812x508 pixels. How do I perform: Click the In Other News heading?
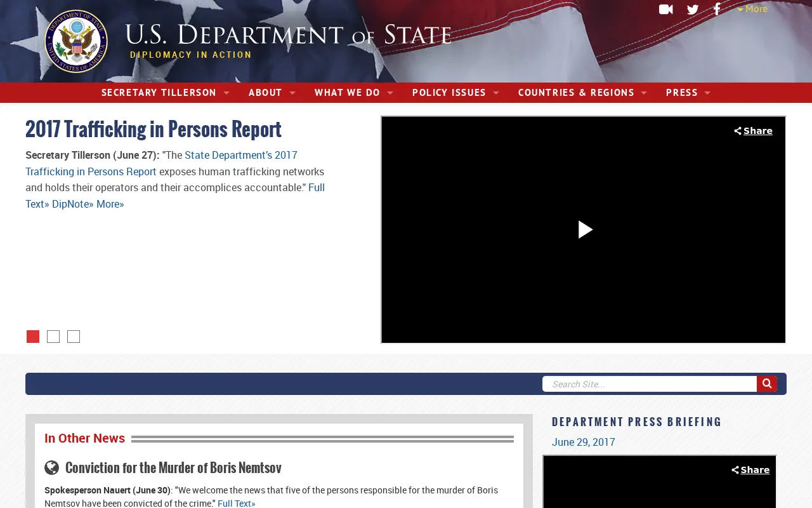tap(84, 438)
